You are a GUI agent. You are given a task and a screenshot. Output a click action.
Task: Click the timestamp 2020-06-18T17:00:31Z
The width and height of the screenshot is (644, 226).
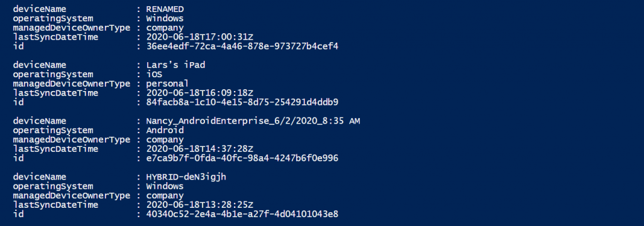199,37
